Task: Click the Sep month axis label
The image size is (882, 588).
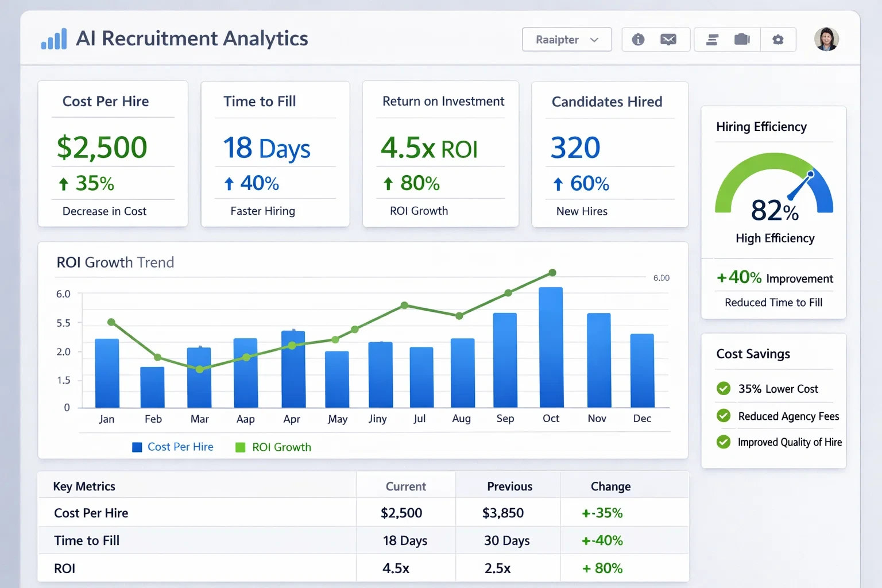Action: [x=505, y=419]
